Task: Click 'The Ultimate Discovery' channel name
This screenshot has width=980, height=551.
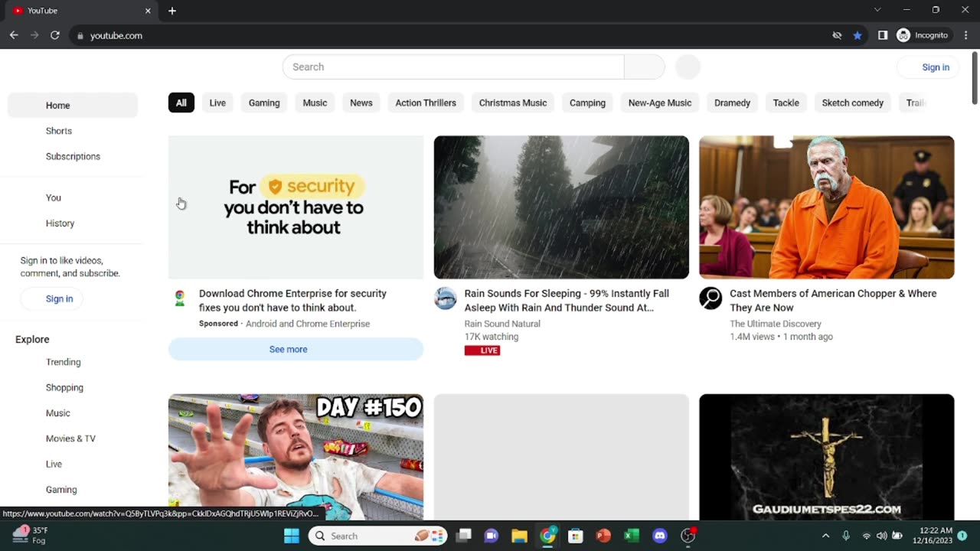Action: [776, 324]
